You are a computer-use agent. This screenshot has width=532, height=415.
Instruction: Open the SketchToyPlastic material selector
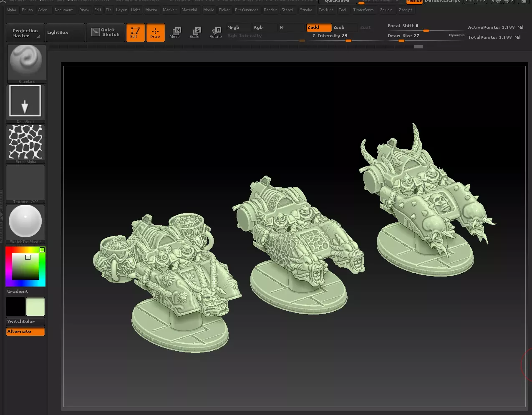click(x=25, y=224)
